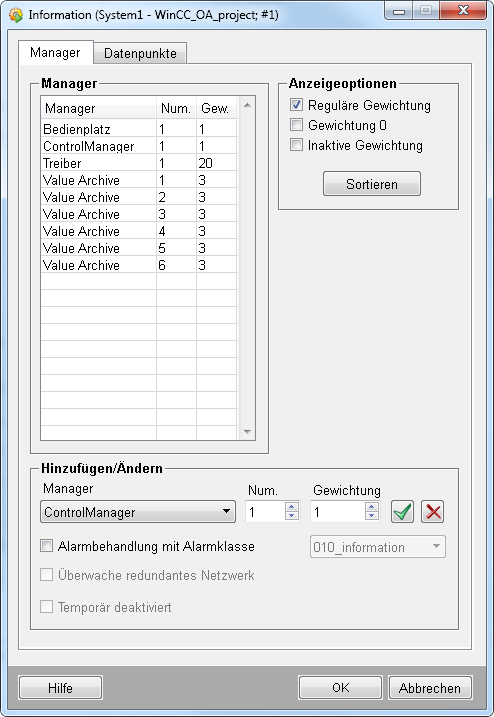494x717 pixels.
Task: Click the green checkmark apply icon
Action: click(403, 512)
